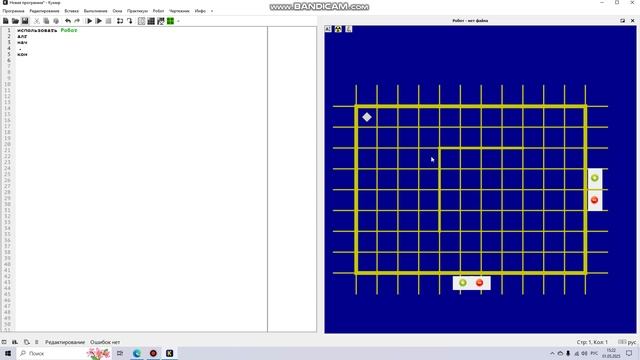
Task: Click the radiation icon in Robot window
Action: point(338,29)
